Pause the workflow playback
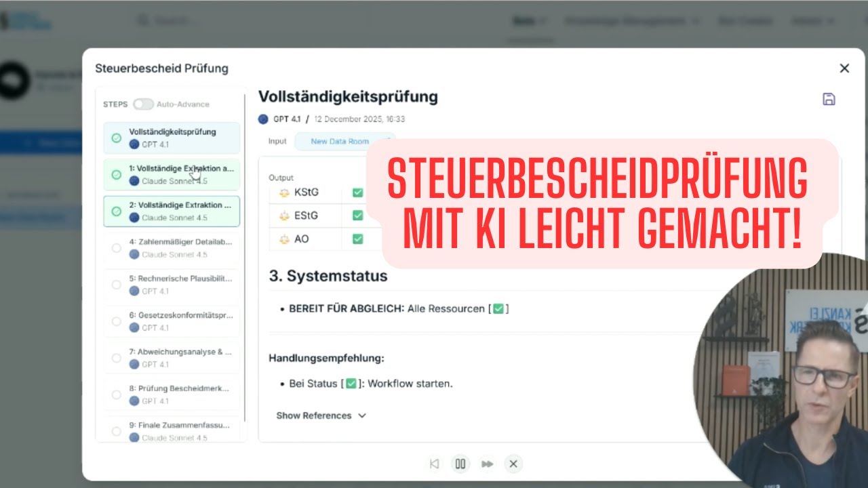The height and width of the screenshot is (488, 868). [x=460, y=464]
